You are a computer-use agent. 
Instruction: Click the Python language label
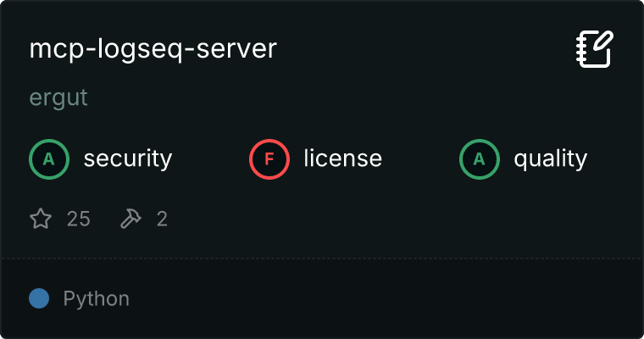96,299
